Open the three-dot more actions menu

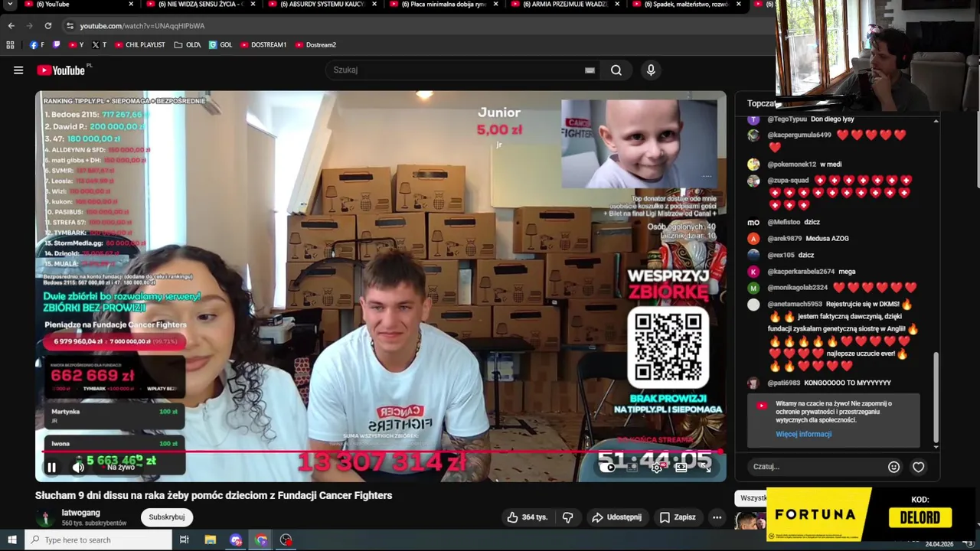pyautogui.click(x=717, y=517)
